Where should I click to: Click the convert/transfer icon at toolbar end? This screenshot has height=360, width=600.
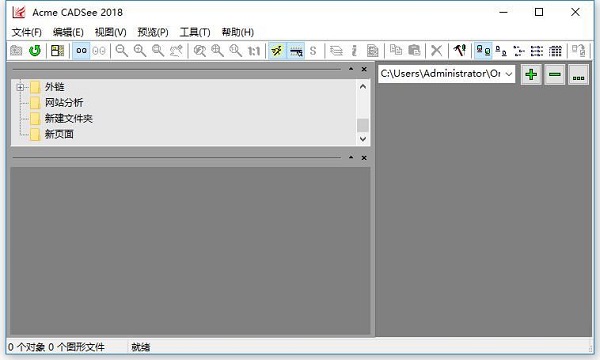pos(579,50)
